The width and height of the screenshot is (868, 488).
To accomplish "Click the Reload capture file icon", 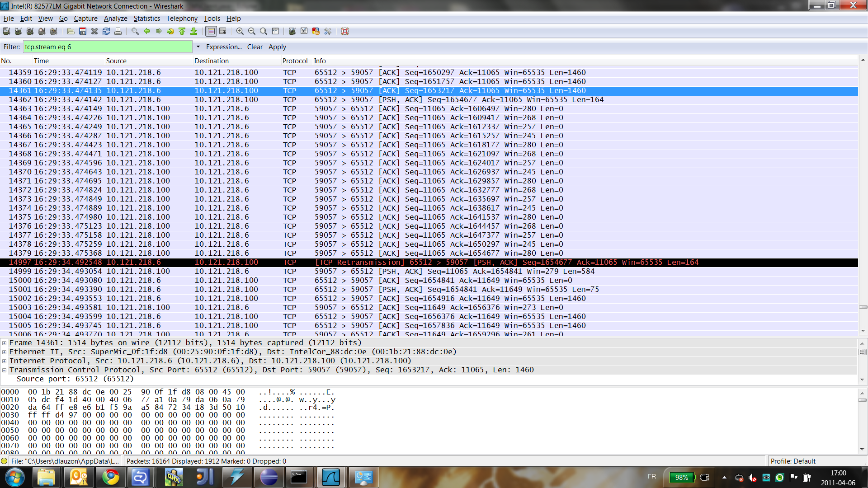I will click(106, 31).
